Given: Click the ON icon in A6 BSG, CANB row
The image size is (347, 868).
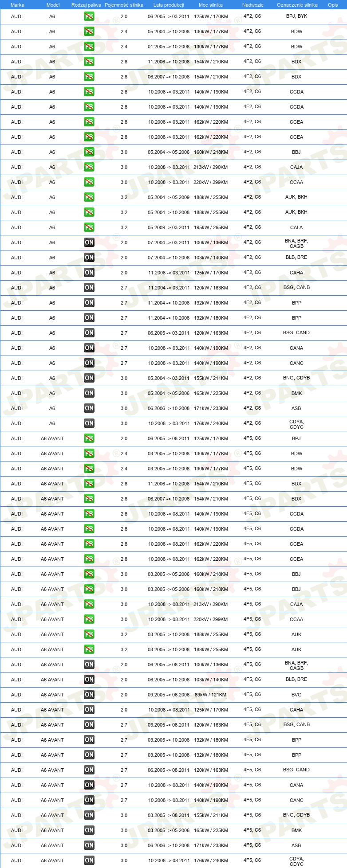Looking at the screenshot, I should [89, 288].
